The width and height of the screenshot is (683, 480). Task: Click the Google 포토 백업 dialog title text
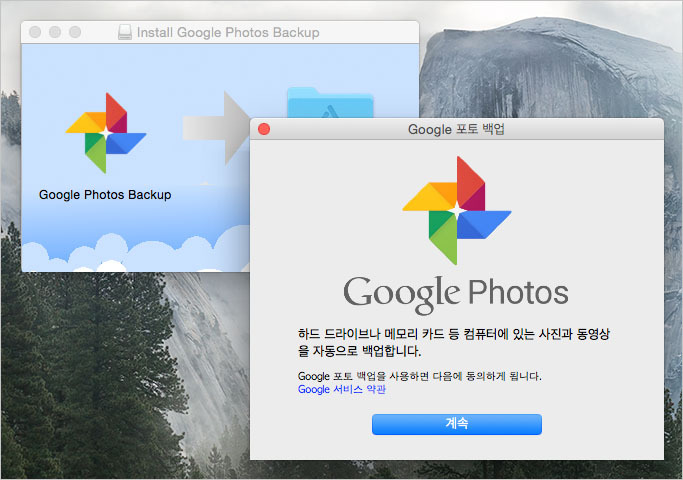(456, 129)
